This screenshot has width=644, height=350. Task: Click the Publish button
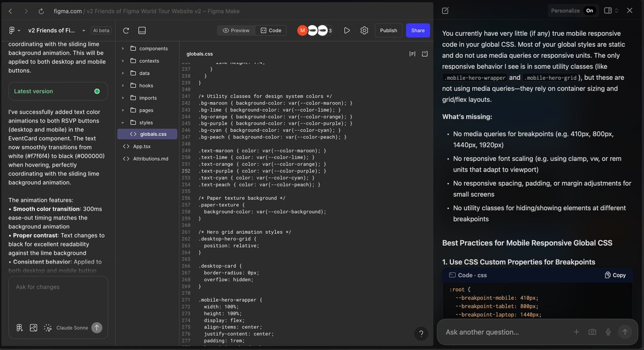coord(389,31)
